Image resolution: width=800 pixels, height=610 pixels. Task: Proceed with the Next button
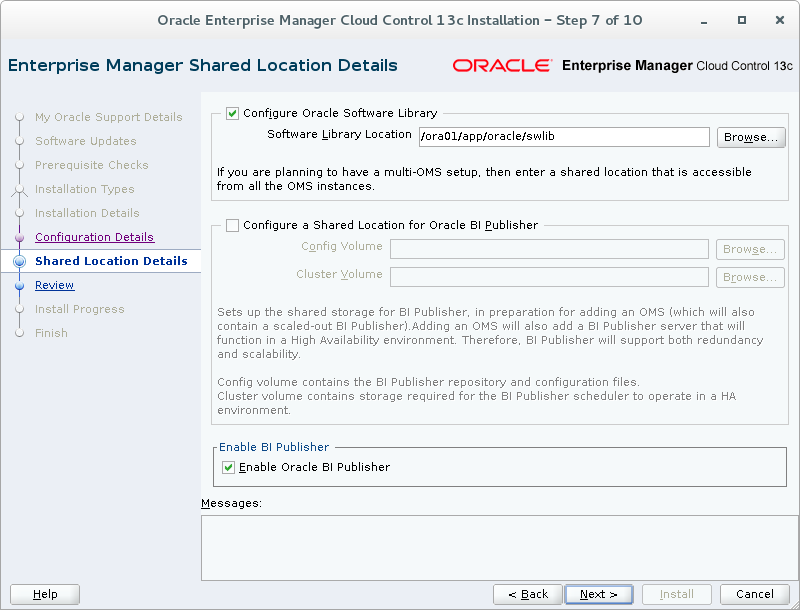coord(599,594)
